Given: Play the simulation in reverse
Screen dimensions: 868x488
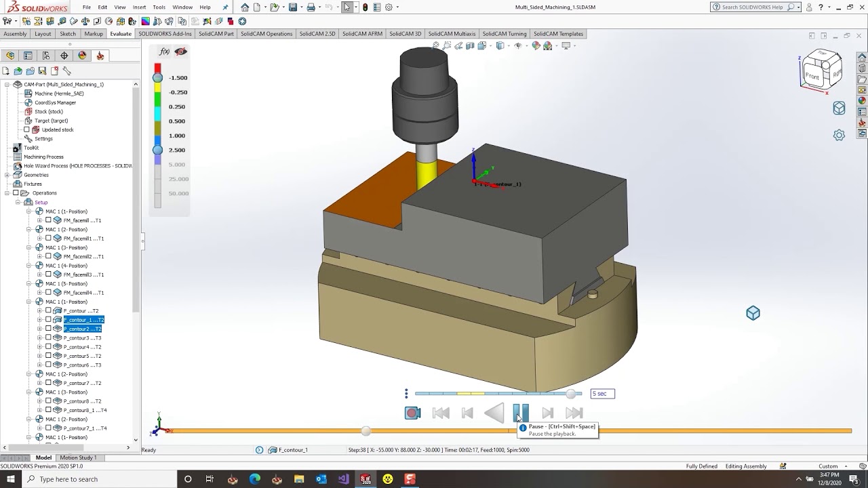Looking at the screenshot, I should (x=494, y=413).
